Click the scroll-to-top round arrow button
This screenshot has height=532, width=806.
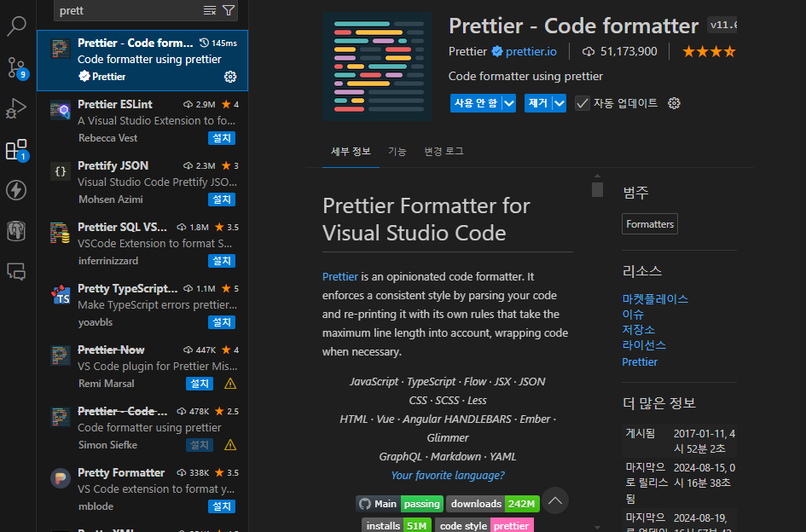click(555, 500)
